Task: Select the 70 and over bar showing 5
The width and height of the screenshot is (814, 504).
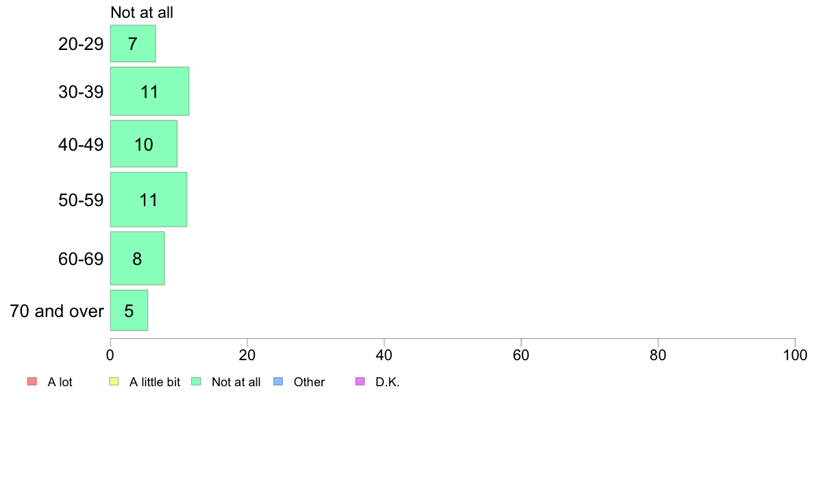Action: [x=129, y=310]
